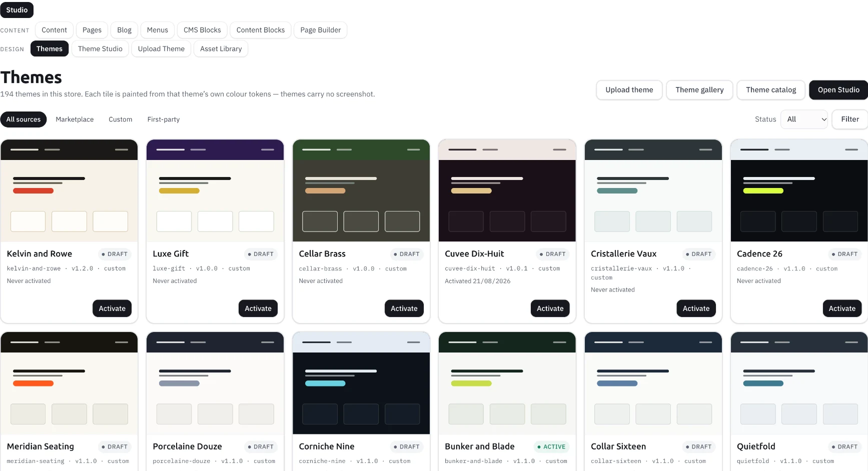Click the Open Studio button
Image resolution: width=868 pixels, height=471 pixels.
point(838,90)
